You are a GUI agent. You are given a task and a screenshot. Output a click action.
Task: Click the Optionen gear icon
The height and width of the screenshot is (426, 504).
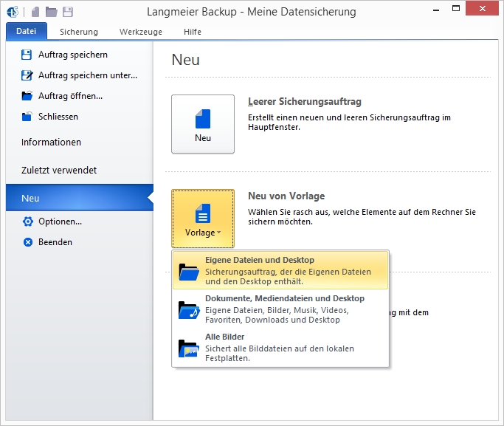[x=28, y=221]
